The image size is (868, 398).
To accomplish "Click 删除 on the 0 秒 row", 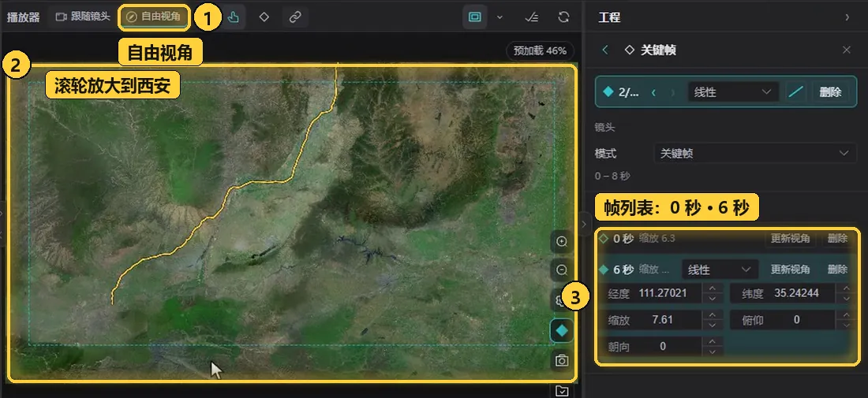I will click(837, 239).
